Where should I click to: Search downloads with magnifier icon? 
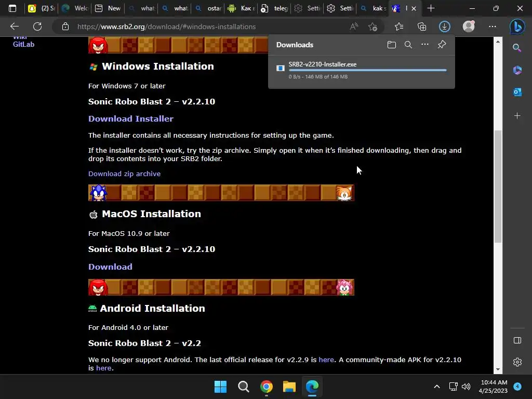tap(408, 45)
